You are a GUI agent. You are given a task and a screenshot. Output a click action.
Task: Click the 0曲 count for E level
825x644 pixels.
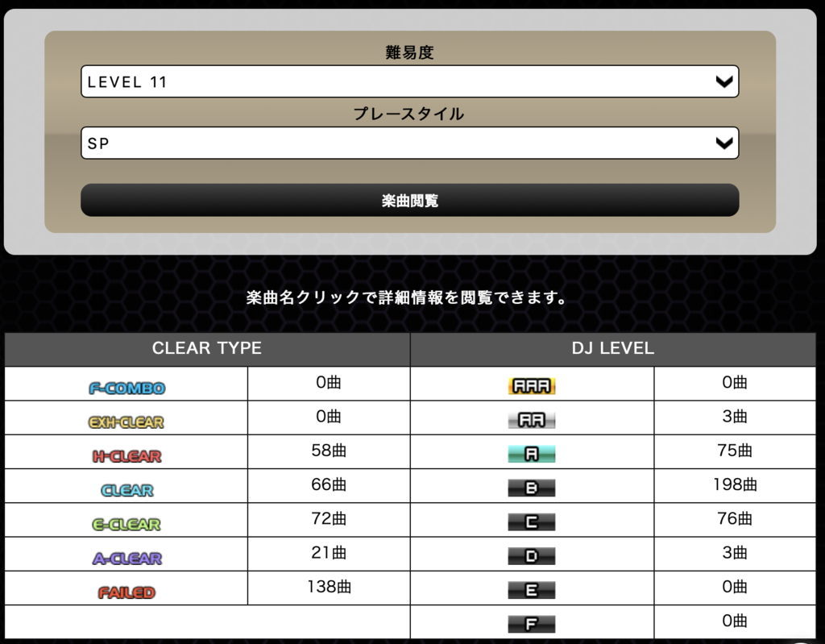[735, 587]
